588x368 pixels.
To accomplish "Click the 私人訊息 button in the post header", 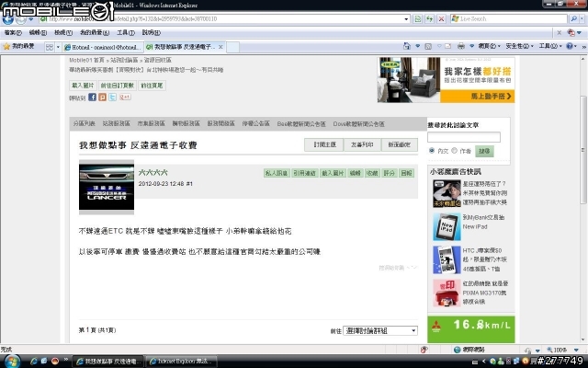I will (x=277, y=173).
